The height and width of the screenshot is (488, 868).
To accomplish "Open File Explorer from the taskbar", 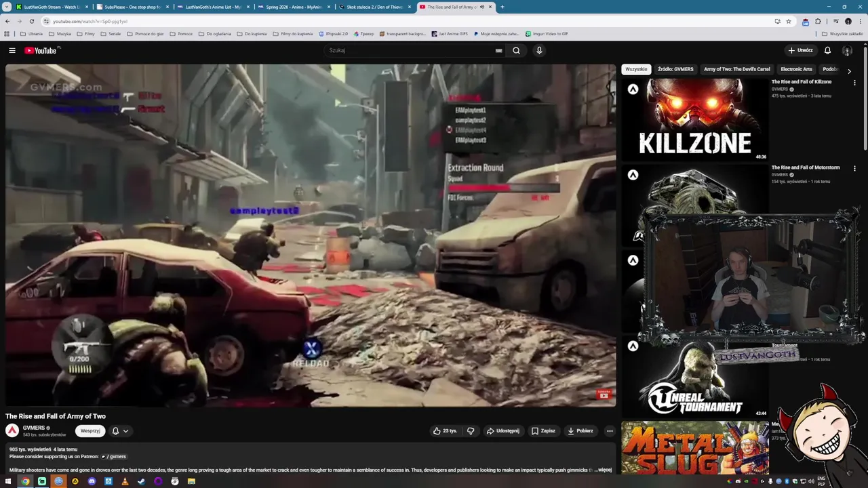I will coord(191,481).
